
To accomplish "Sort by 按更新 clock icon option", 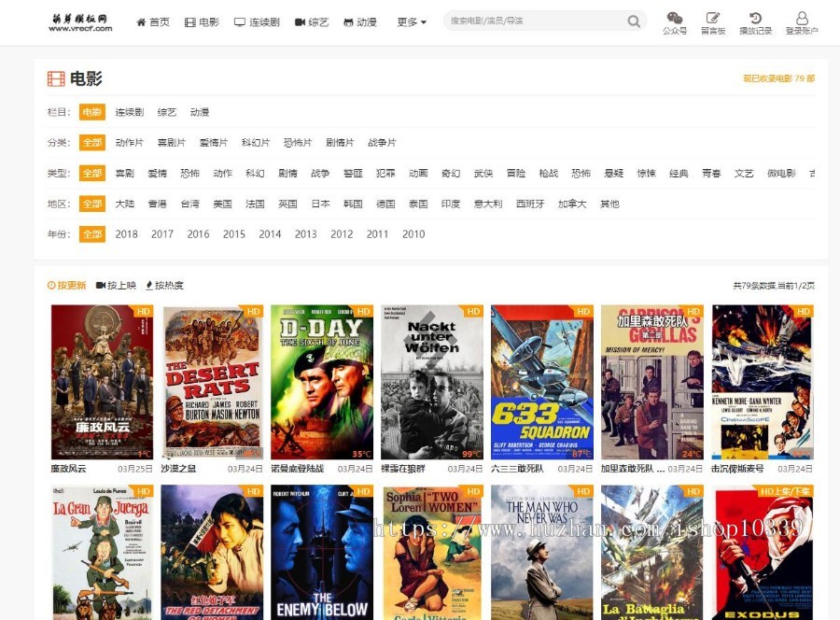I will [x=67, y=285].
